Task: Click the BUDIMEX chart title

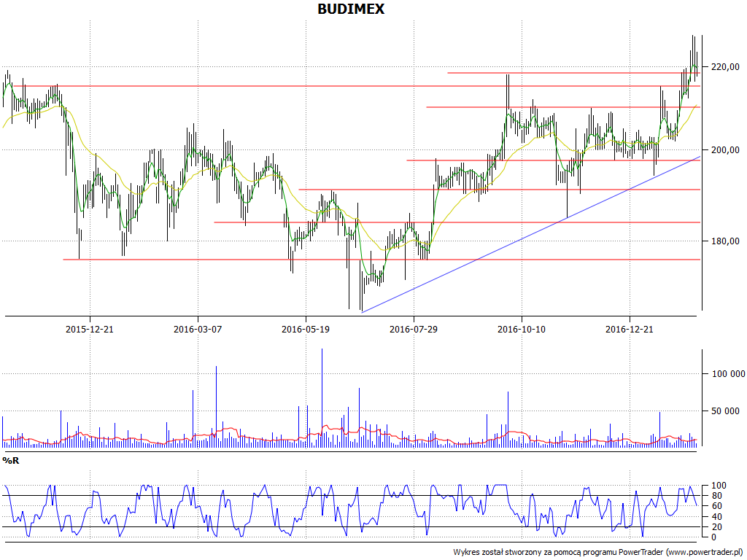Action: point(351,9)
